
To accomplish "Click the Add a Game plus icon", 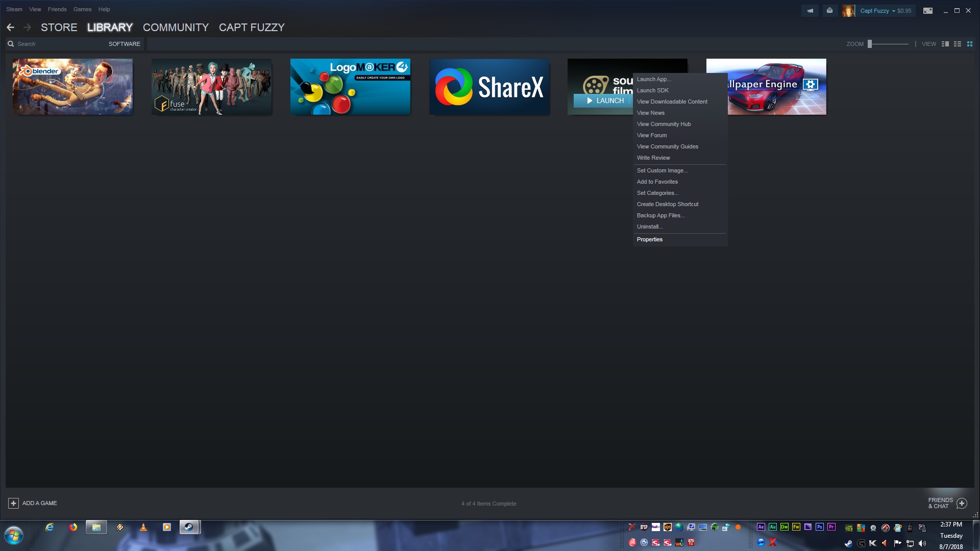I will point(13,504).
